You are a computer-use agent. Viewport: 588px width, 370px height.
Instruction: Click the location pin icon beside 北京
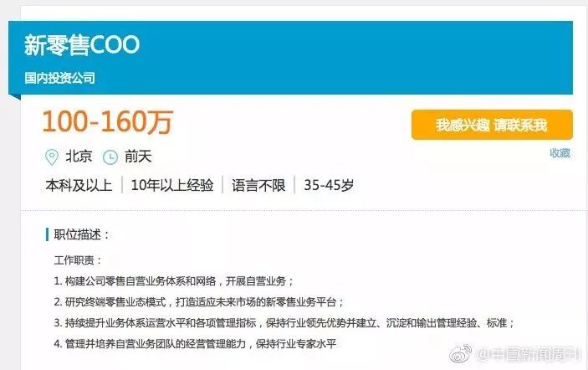[51, 157]
